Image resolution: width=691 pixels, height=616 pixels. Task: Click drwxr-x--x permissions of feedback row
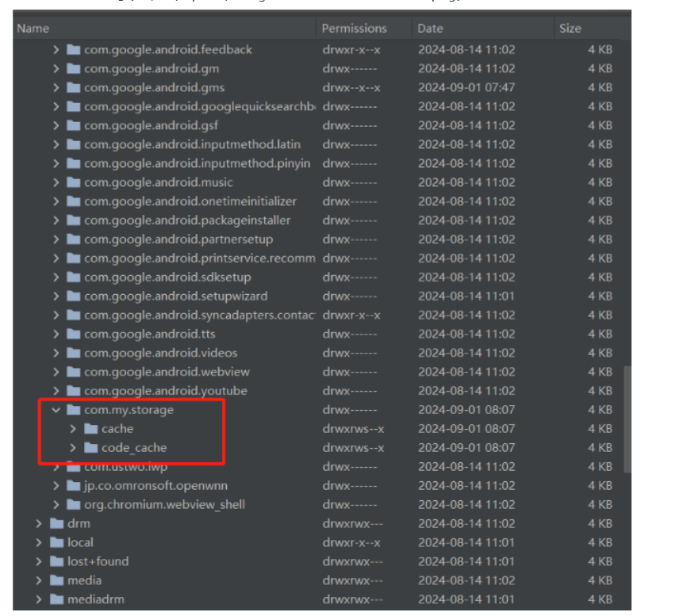[351, 50]
